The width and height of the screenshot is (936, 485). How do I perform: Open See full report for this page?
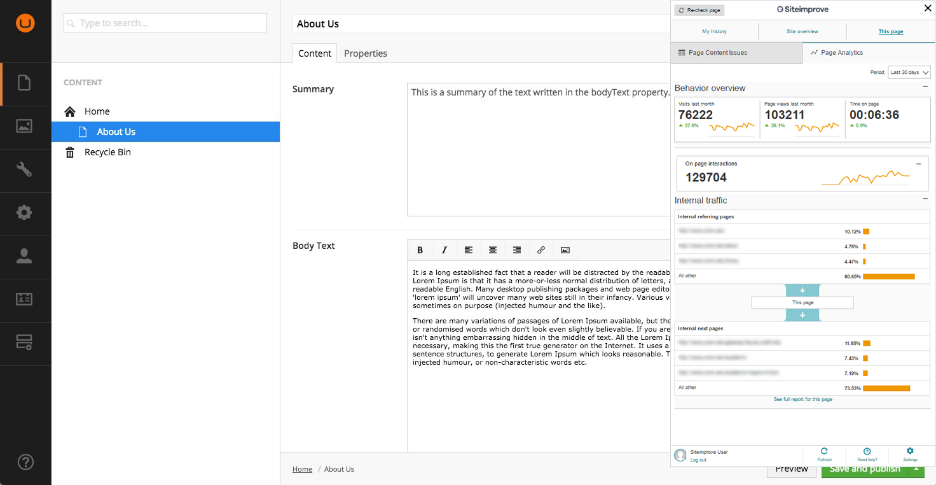coord(802,399)
